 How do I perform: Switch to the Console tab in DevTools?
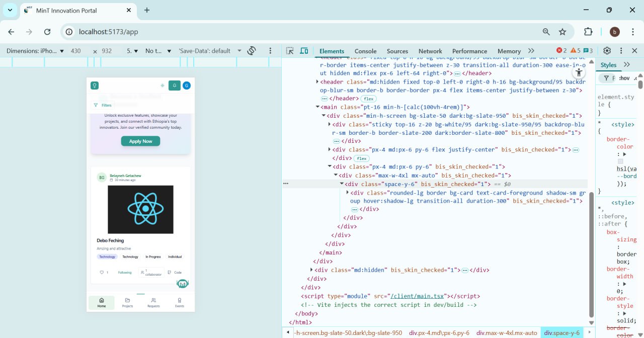365,51
